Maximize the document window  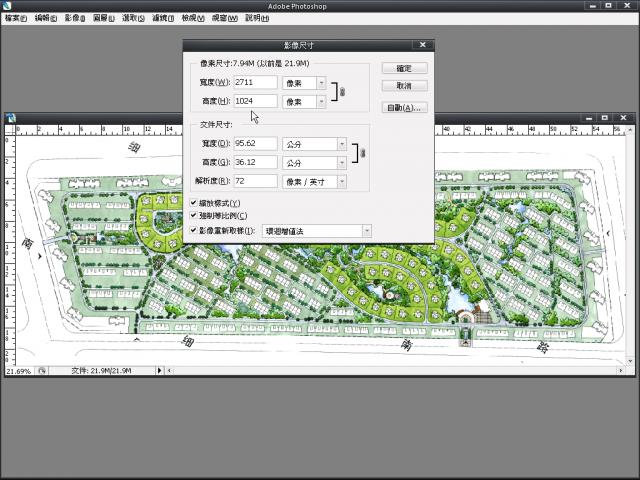[604, 118]
